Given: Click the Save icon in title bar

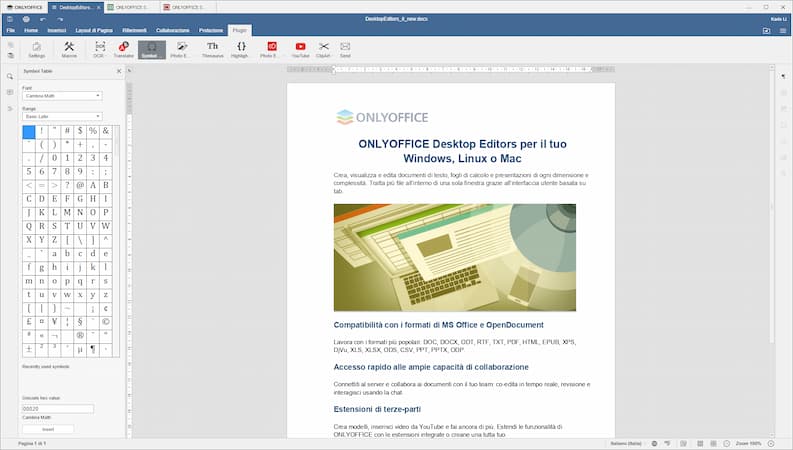Looking at the screenshot, I should point(10,19).
